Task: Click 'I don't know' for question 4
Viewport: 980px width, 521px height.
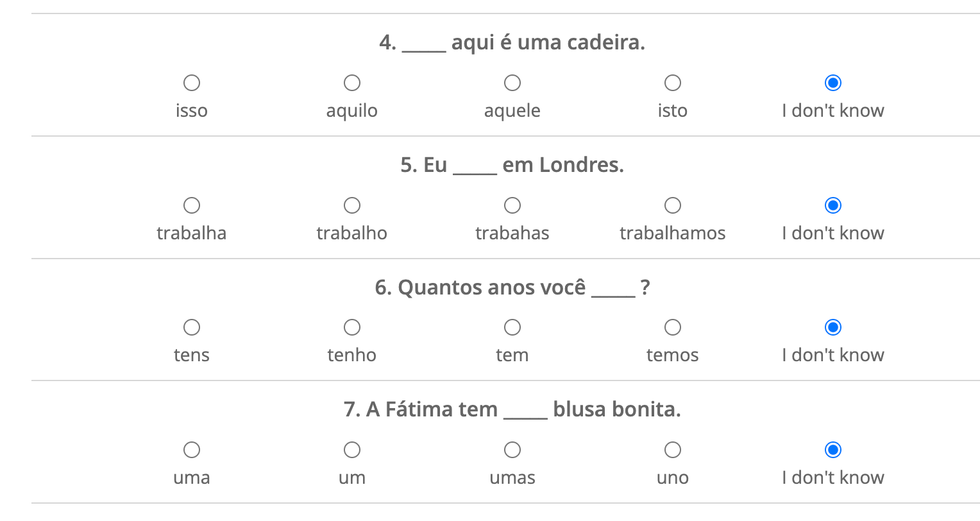Action: [x=833, y=83]
